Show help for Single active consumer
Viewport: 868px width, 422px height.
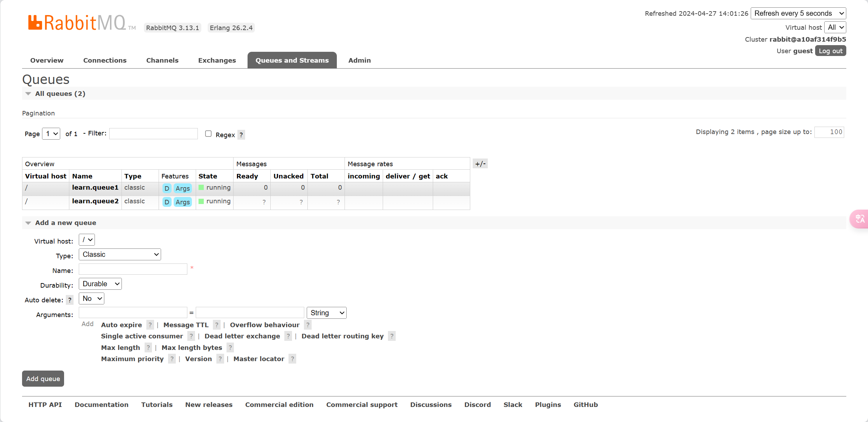point(191,336)
